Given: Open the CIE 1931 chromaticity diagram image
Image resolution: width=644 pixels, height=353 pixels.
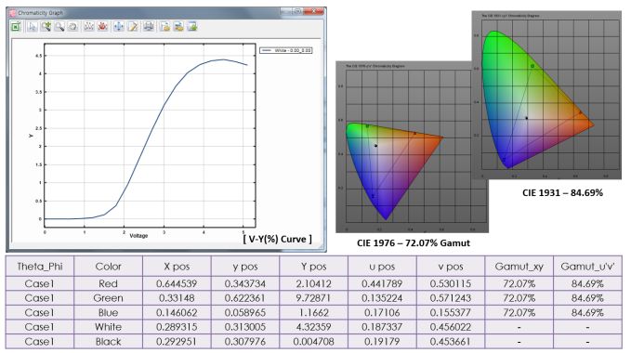Looking at the screenshot, I should point(546,96).
